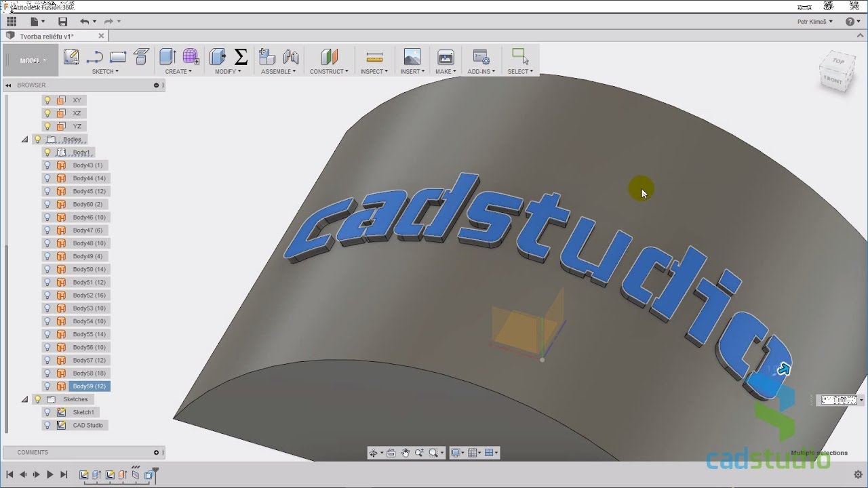Collapse the Sketches folder tree

25,399
